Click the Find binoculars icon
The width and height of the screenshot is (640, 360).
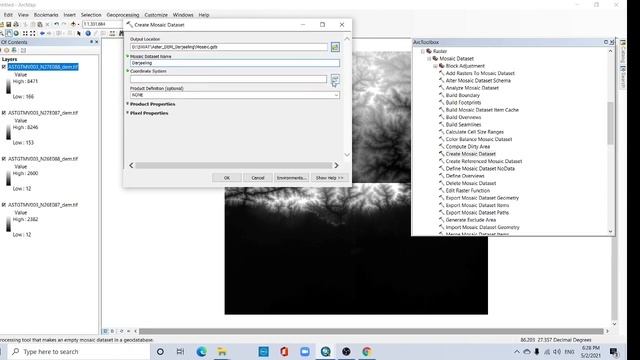[x=121, y=33]
